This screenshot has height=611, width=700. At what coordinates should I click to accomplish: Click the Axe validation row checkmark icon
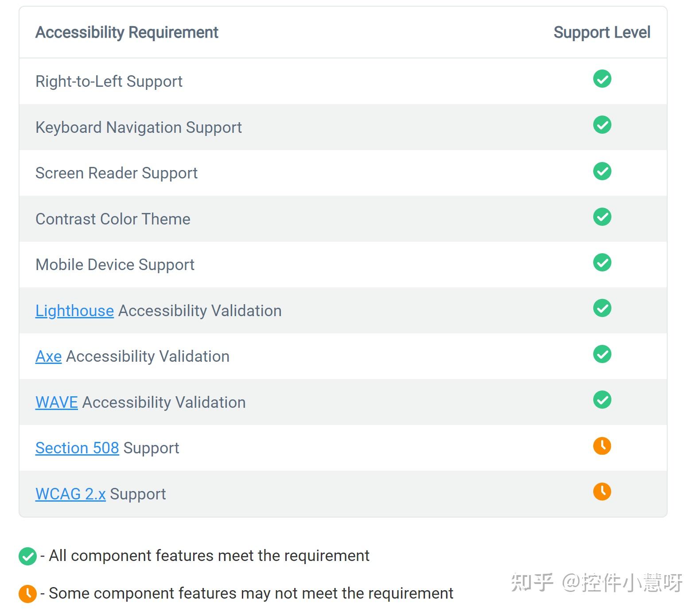coord(602,354)
